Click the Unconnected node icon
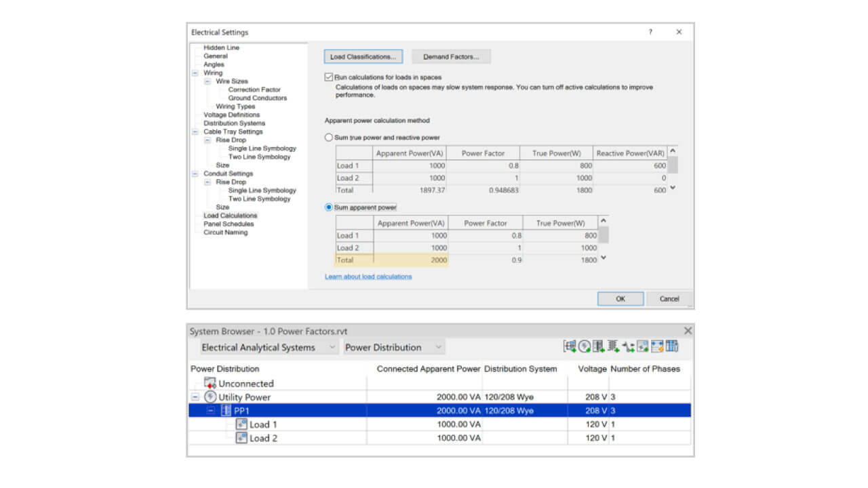This screenshot has width=868, height=488. (x=210, y=383)
